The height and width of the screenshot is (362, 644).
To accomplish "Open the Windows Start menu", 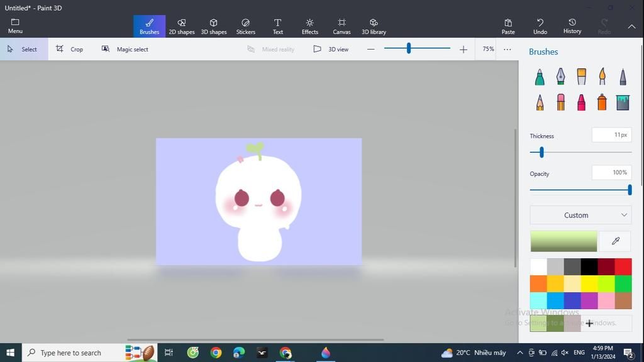I will tap(11, 353).
